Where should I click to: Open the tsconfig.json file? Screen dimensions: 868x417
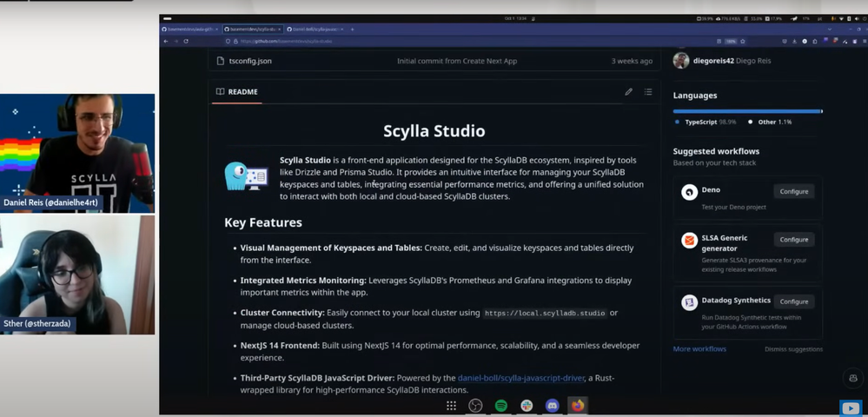(x=250, y=61)
